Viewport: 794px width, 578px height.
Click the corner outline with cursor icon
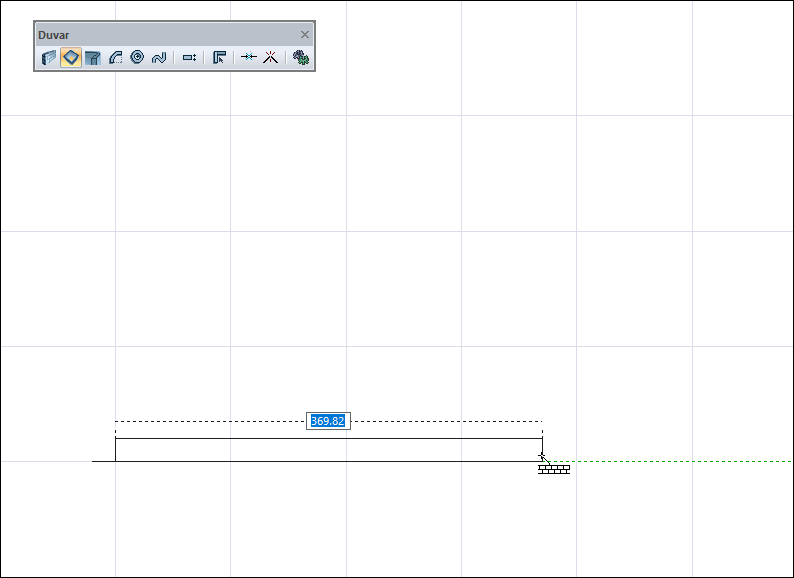pos(219,58)
